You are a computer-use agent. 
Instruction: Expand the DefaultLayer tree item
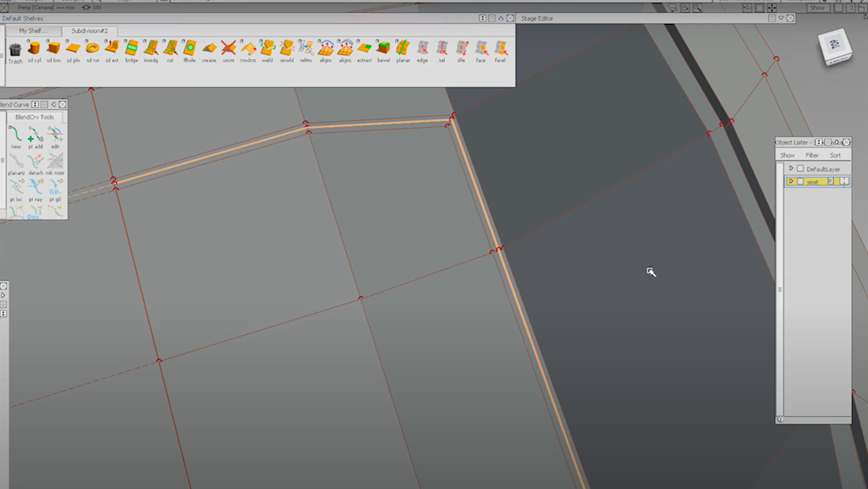pyautogui.click(x=791, y=168)
